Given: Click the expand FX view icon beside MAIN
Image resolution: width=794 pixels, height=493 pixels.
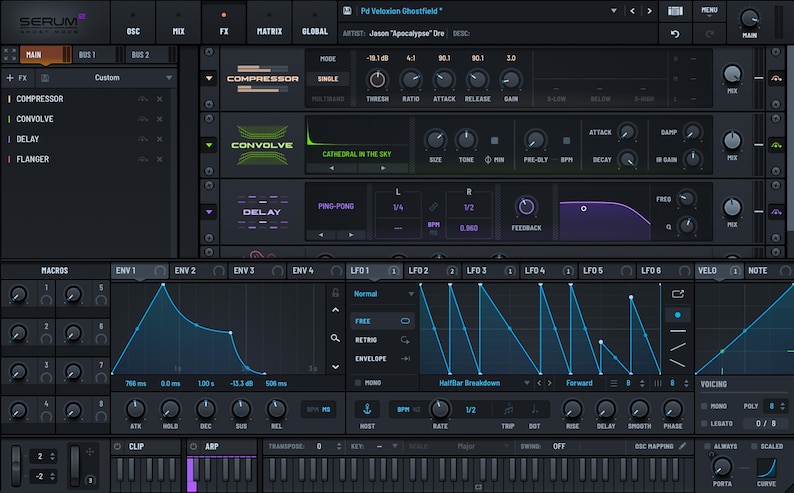Looking at the screenshot, I should coord(10,55).
